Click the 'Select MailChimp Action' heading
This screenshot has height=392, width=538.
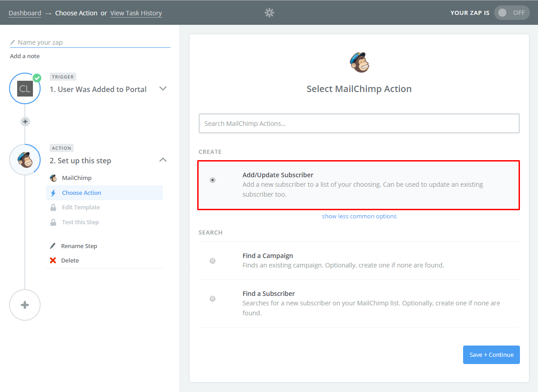(359, 89)
